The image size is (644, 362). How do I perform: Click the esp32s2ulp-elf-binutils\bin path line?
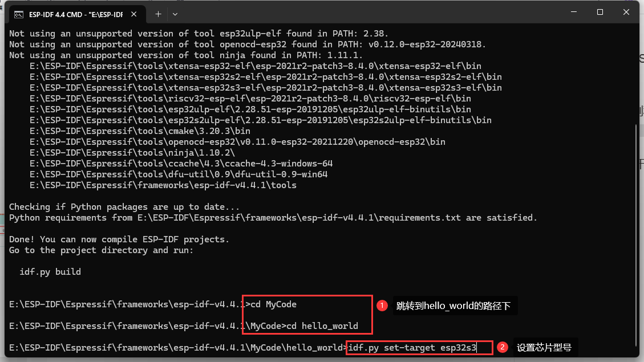pyautogui.click(x=261, y=120)
